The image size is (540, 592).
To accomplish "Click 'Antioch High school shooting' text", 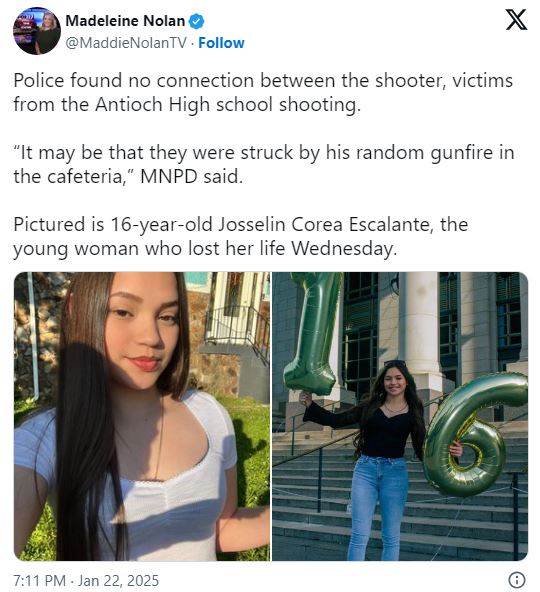I will (x=228, y=105).
